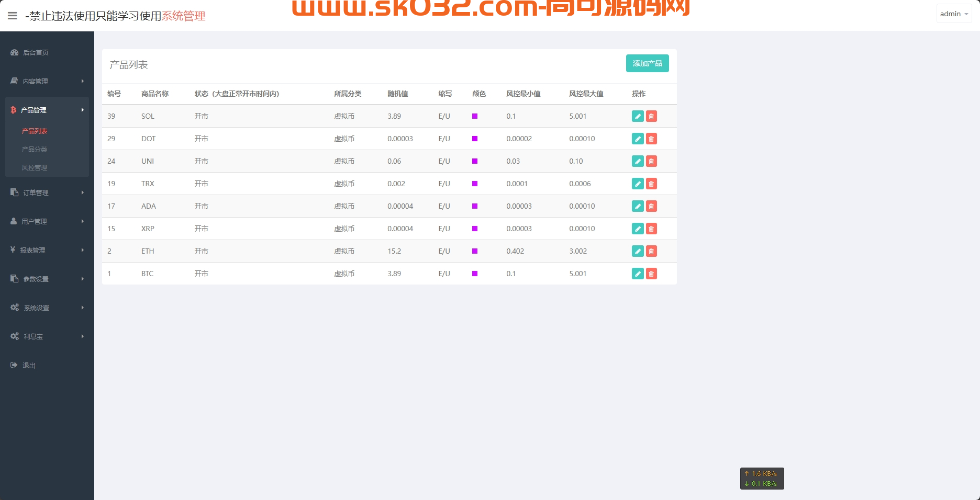The width and height of the screenshot is (980, 500).
Task: Expand the 内容管理 menu arrow
Action: [x=83, y=81]
